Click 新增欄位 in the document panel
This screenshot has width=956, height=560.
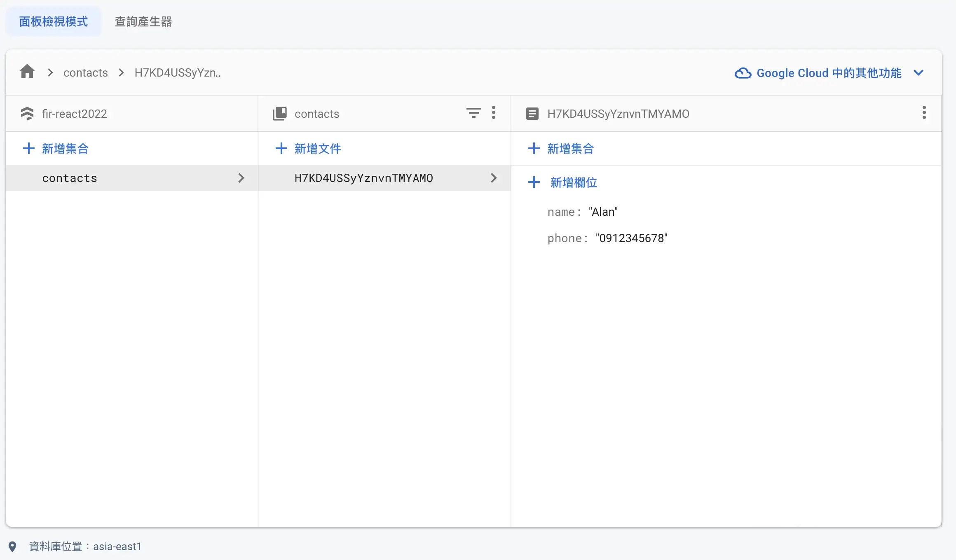click(573, 182)
